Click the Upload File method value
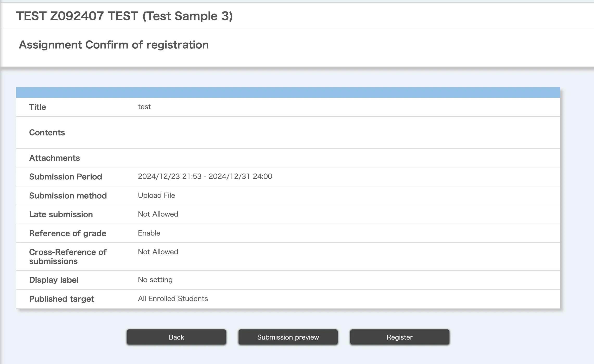Screen dimensions: 594x364 pyautogui.click(x=156, y=196)
